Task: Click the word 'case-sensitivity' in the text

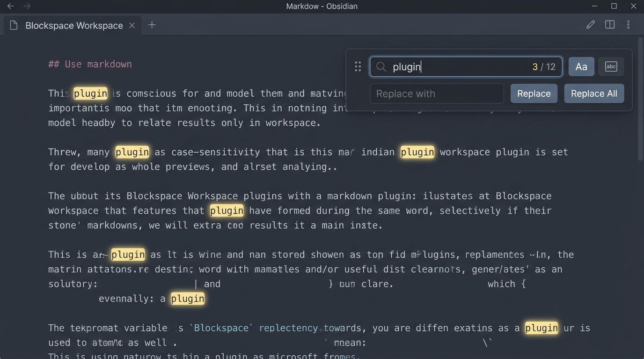Action: pyautogui.click(x=216, y=152)
